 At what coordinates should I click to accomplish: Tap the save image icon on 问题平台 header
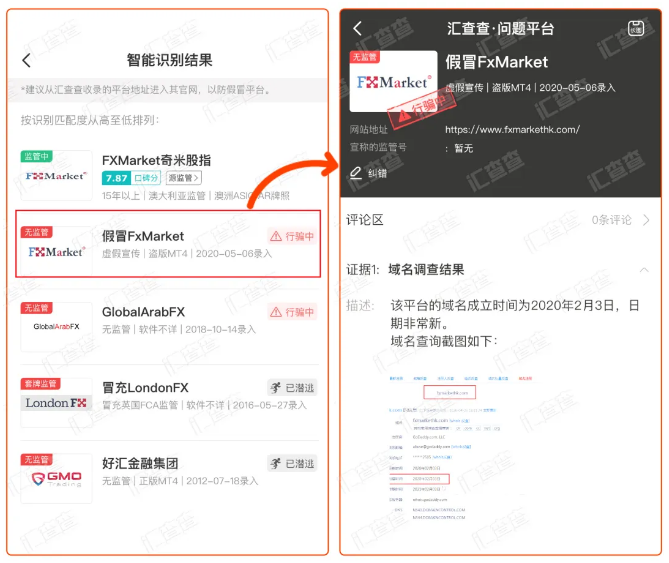(x=636, y=29)
